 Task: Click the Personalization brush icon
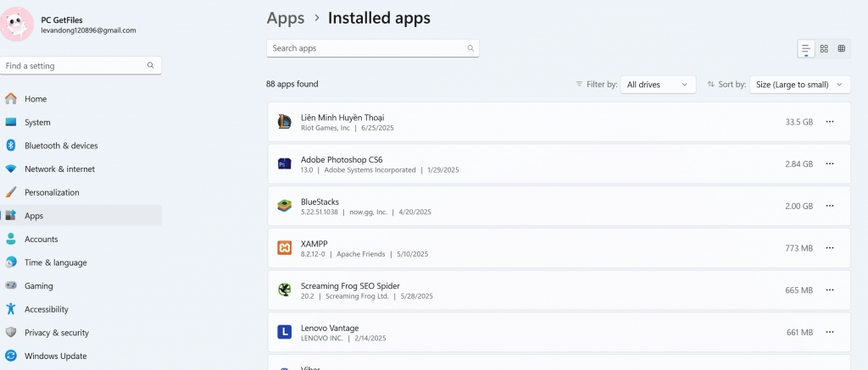coord(10,192)
